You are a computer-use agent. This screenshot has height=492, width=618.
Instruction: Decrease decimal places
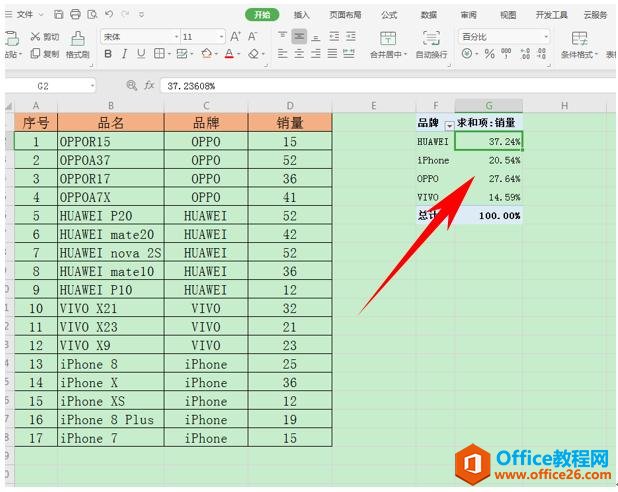[542, 54]
